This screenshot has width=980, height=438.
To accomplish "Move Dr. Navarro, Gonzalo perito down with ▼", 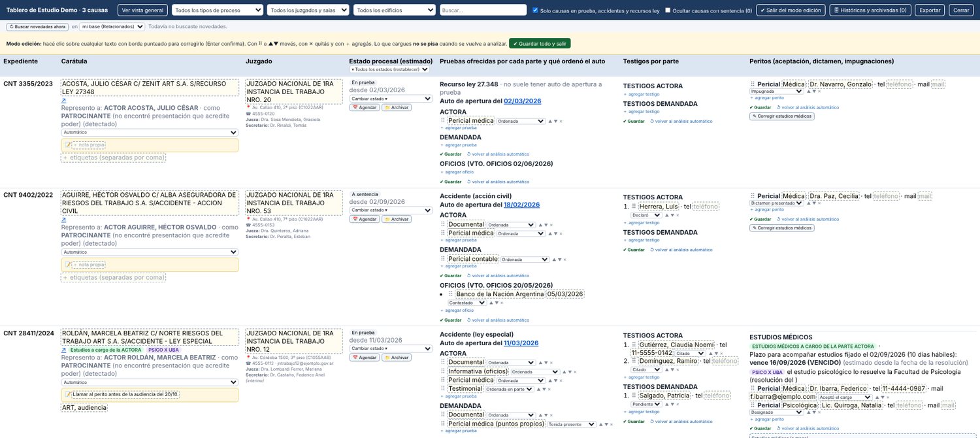I will coord(814,92).
